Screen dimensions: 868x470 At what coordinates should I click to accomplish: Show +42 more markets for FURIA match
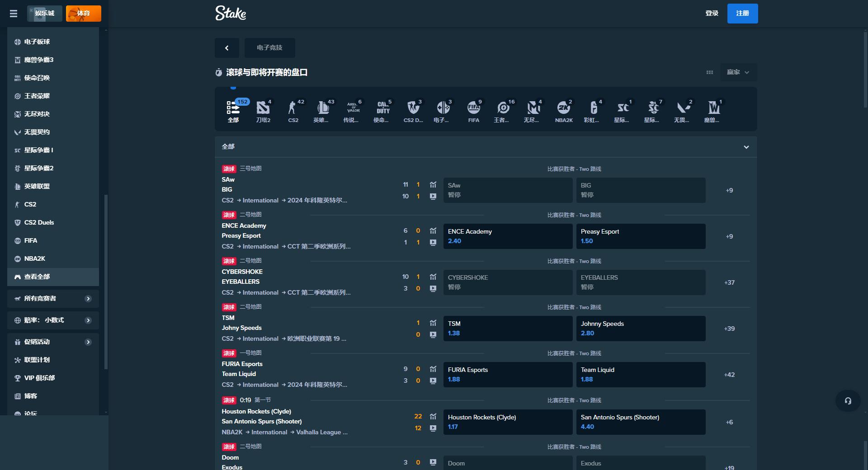point(729,375)
